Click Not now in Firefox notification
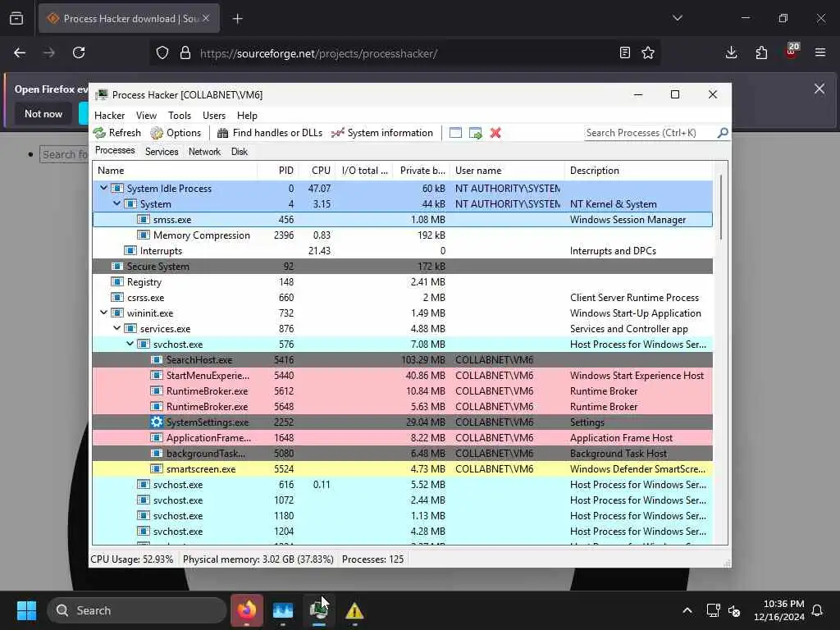Viewport: 840px width, 630px height. (43, 113)
